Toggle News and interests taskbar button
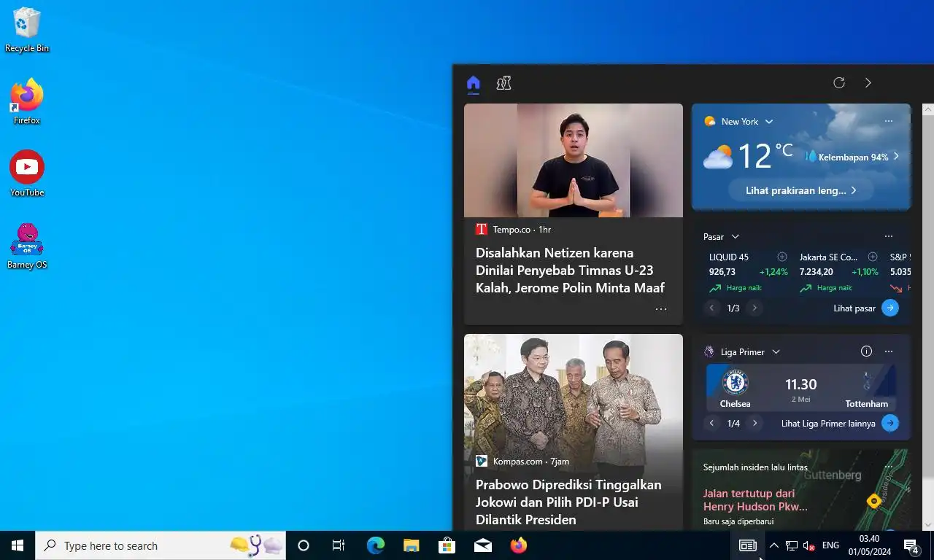The image size is (934, 560). click(x=748, y=545)
